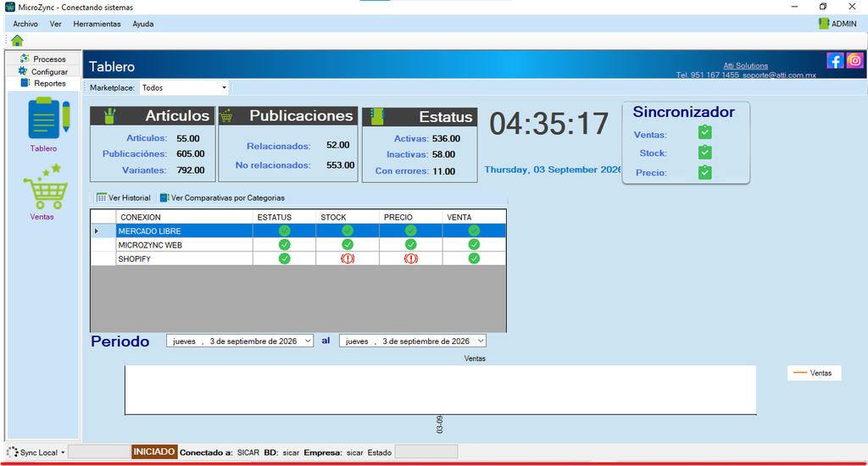The width and height of the screenshot is (868, 466).
Task: Click the Ventas chart legend entry
Action: 814,373
